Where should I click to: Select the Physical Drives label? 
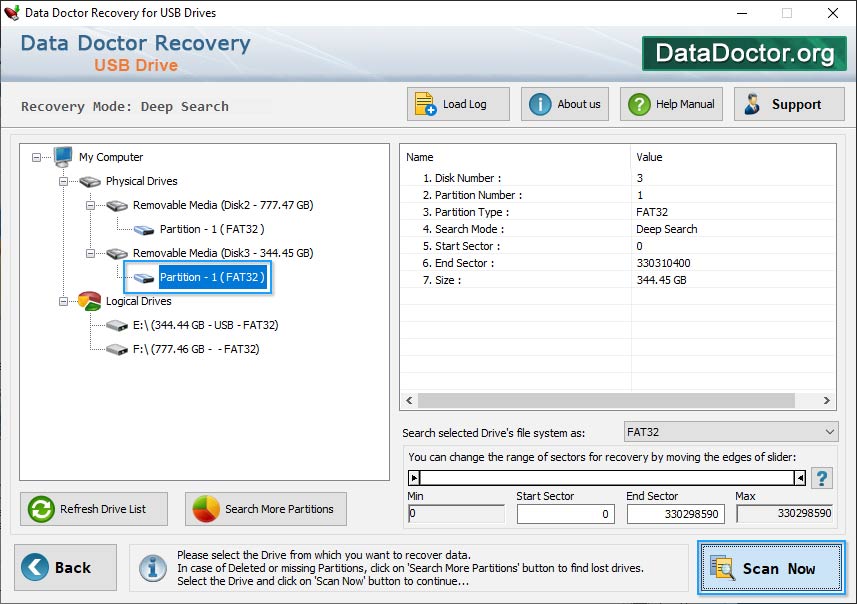click(142, 181)
